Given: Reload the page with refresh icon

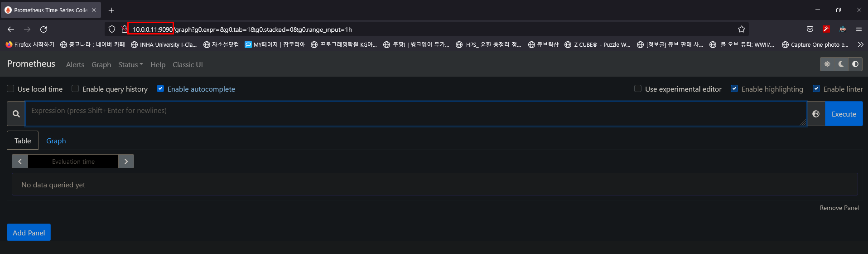Looking at the screenshot, I should [x=43, y=29].
